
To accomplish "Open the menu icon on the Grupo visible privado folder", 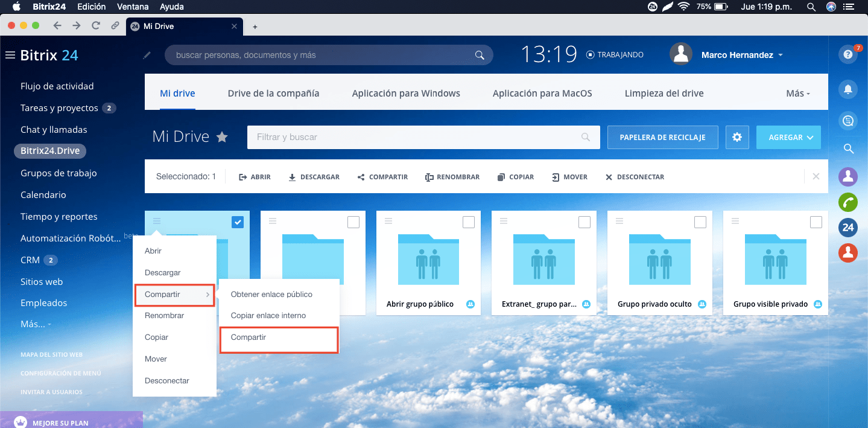I will click(x=736, y=222).
